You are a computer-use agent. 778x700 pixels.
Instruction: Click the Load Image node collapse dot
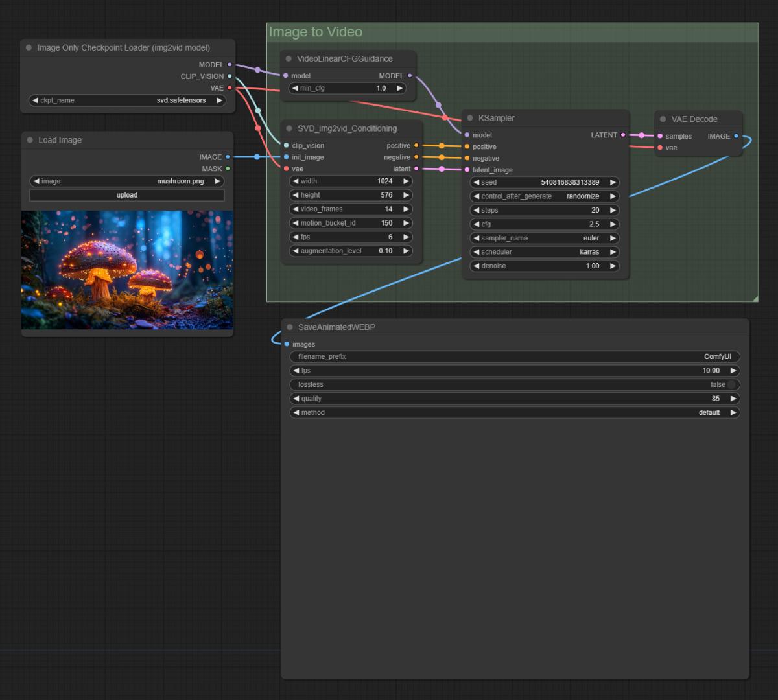pos(30,140)
